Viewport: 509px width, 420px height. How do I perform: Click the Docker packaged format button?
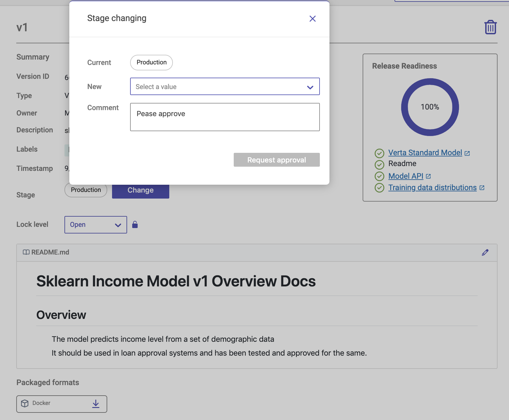click(62, 404)
